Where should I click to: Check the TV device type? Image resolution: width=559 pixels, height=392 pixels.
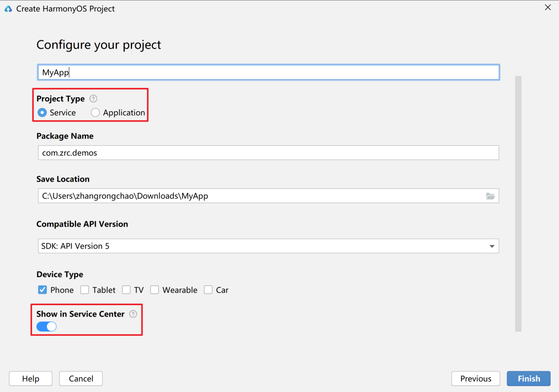126,290
